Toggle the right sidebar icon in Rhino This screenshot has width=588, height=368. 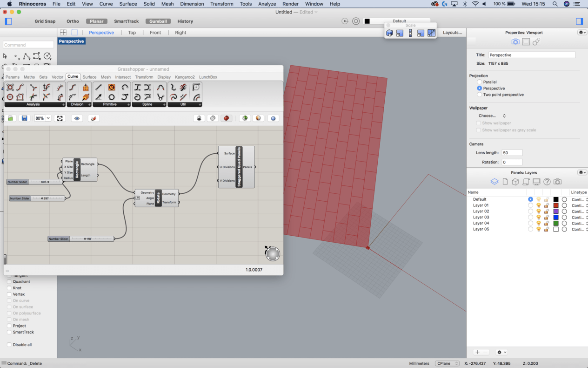tap(579, 21)
